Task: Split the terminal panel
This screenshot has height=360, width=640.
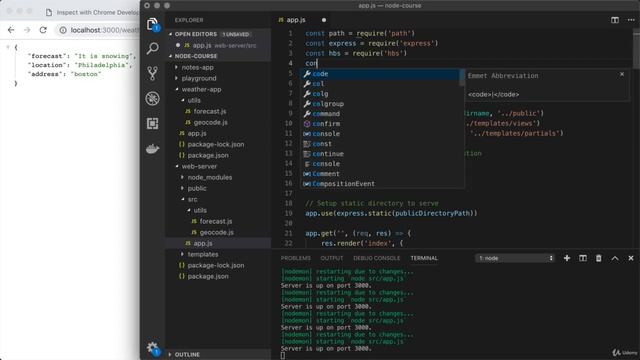Action: pyautogui.click(x=582, y=258)
